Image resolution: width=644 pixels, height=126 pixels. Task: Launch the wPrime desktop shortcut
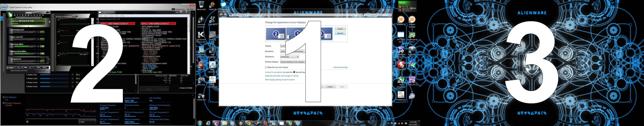pyautogui.click(x=412, y=66)
